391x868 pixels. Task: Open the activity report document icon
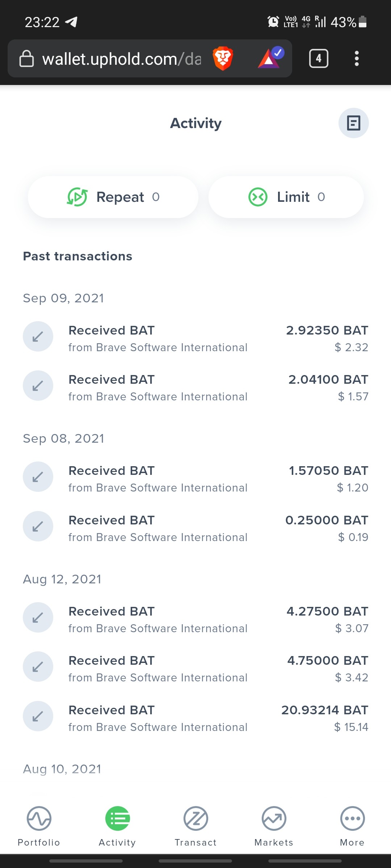(353, 123)
